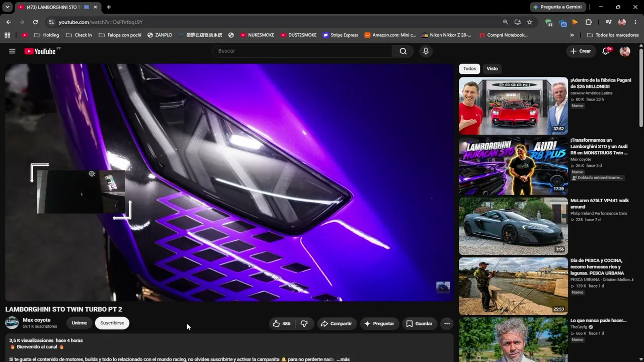This screenshot has width=644, height=362.
Task: Open the globe bookmark in bookmarks bar
Action: [231, 35]
